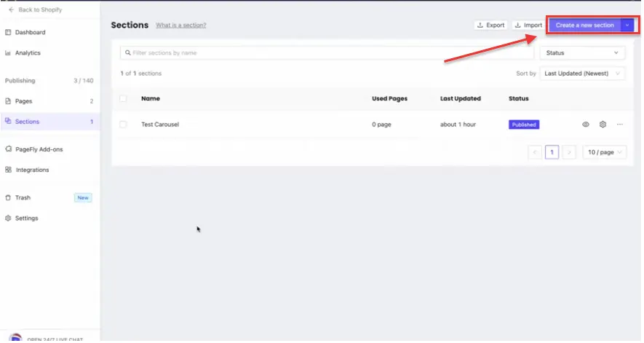Open settings gear icon for Test Carousel
This screenshot has width=644, height=343.
[x=603, y=125]
